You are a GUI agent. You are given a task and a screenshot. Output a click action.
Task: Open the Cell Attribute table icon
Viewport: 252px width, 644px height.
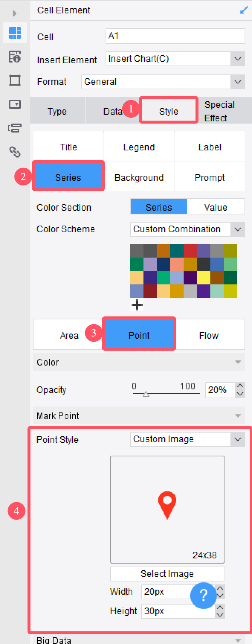(x=15, y=57)
